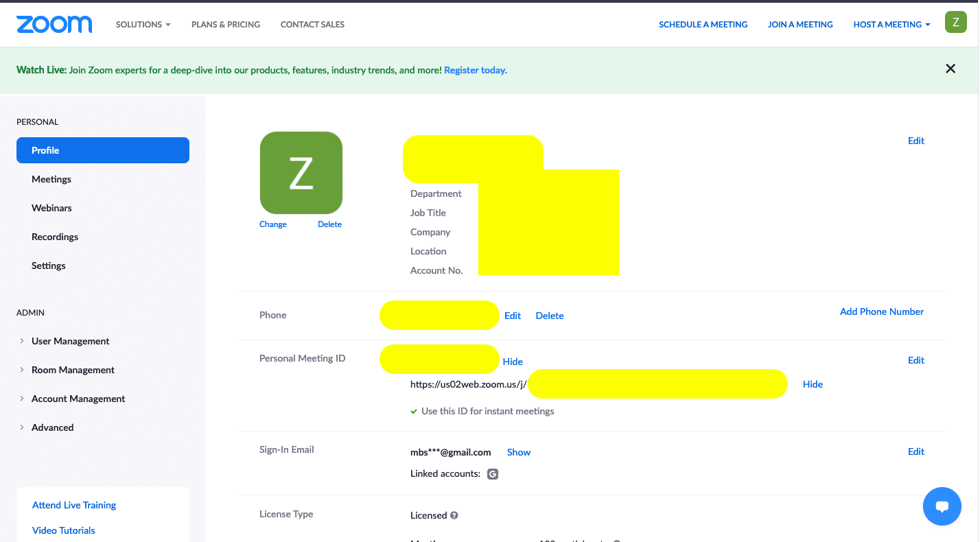The width and height of the screenshot is (980, 542).
Task: Expand the Advanced section
Action: pos(52,427)
